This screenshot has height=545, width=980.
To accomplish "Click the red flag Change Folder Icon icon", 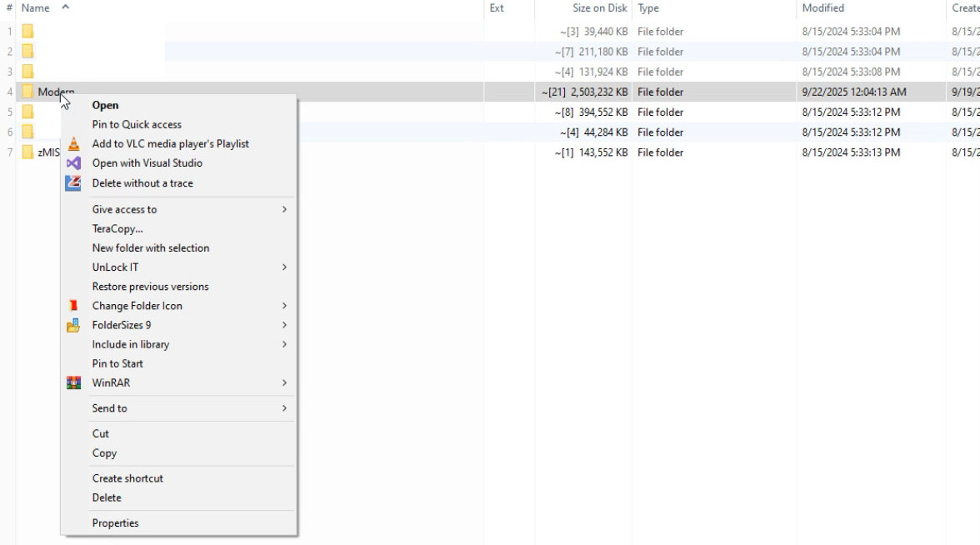I will point(73,305).
